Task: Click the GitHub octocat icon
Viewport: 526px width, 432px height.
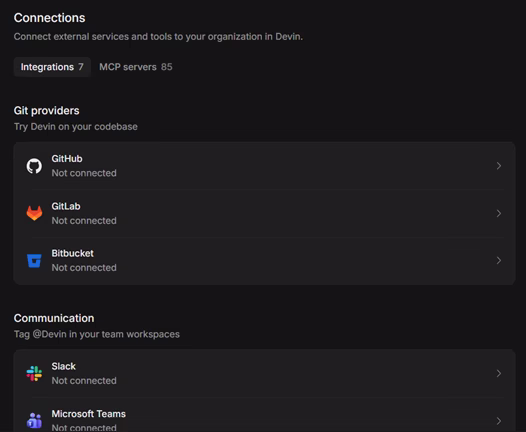Action: coord(34,166)
